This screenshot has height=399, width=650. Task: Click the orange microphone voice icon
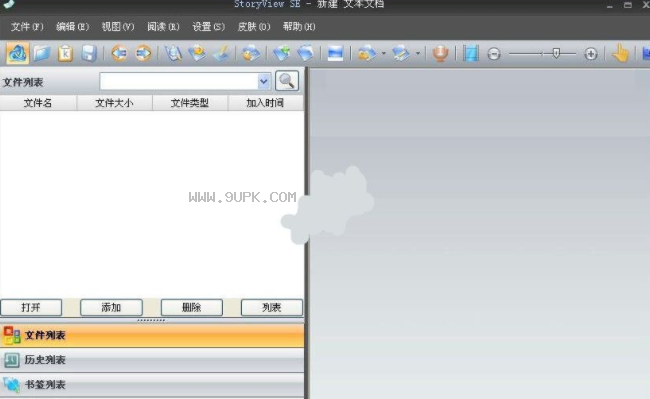(440, 53)
